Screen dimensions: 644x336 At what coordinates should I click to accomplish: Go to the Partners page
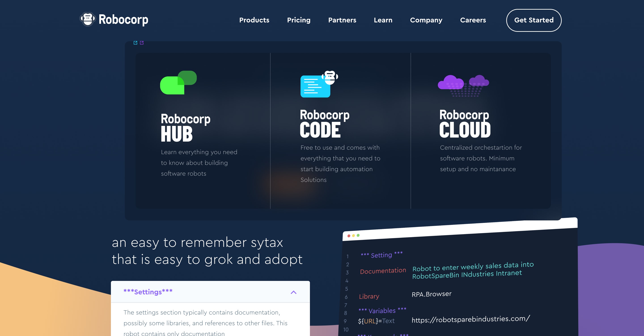point(342,20)
